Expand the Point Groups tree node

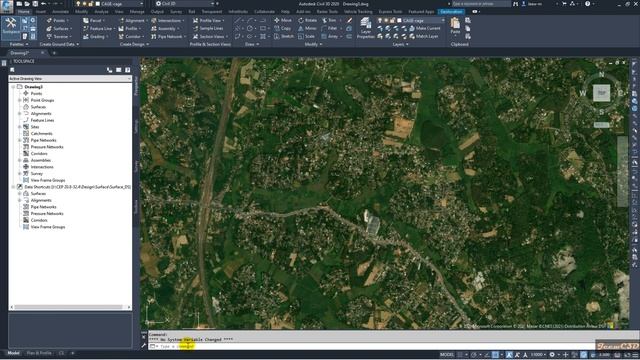pyautogui.click(x=20, y=100)
